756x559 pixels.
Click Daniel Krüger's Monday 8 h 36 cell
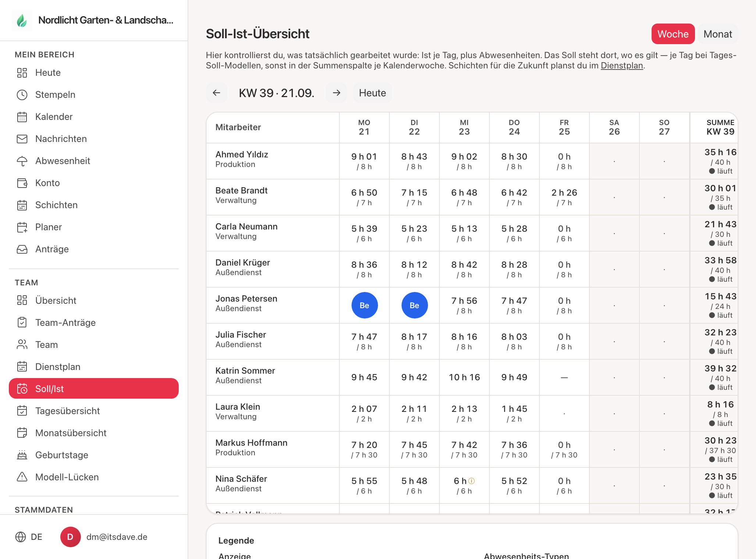click(364, 269)
